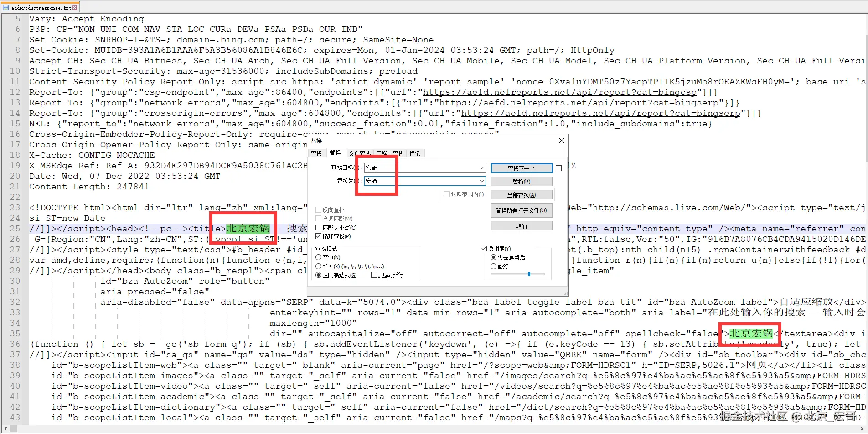Open the 工程中查找 tab
Screen dimensions: 868x434
[390, 153]
